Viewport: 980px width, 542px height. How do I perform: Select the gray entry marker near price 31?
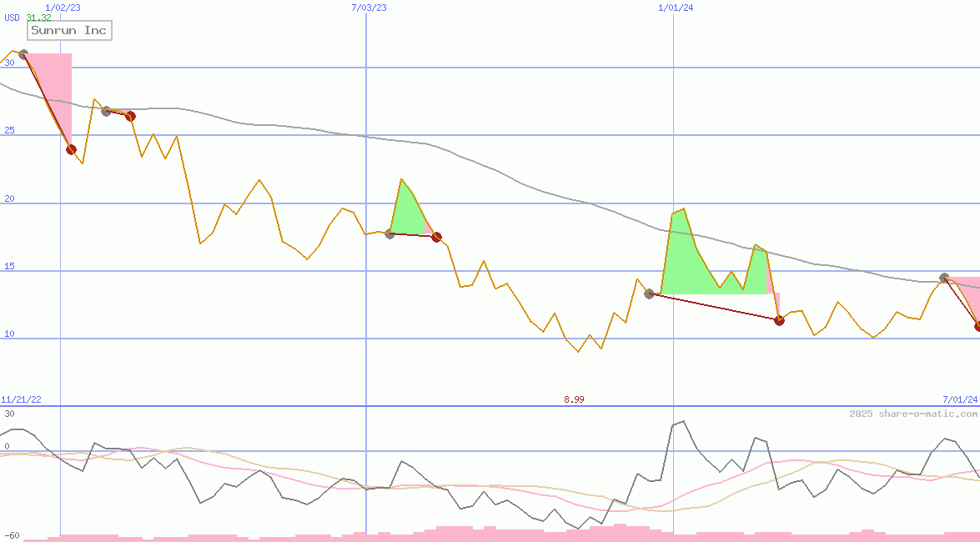tap(23, 55)
